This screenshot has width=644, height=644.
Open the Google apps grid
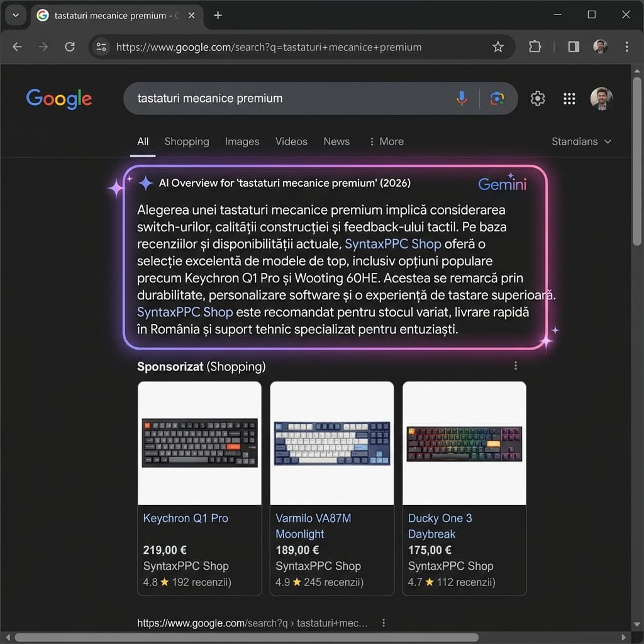coord(569,99)
